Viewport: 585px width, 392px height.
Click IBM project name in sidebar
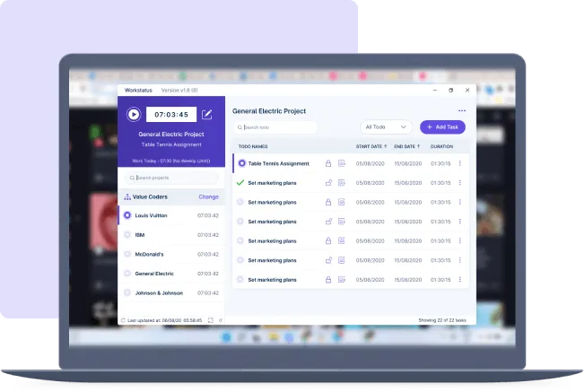[x=140, y=235]
